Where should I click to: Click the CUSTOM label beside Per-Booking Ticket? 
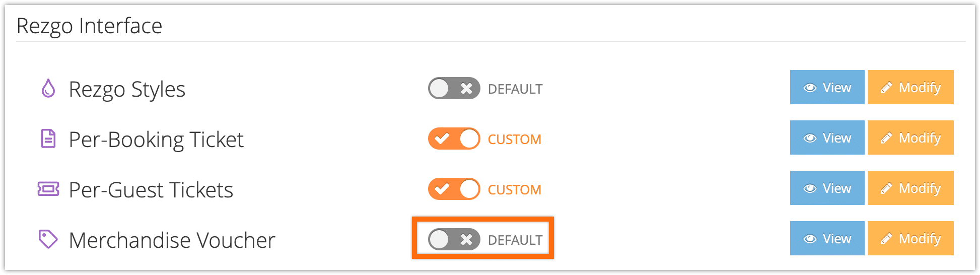tap(514, 140)
